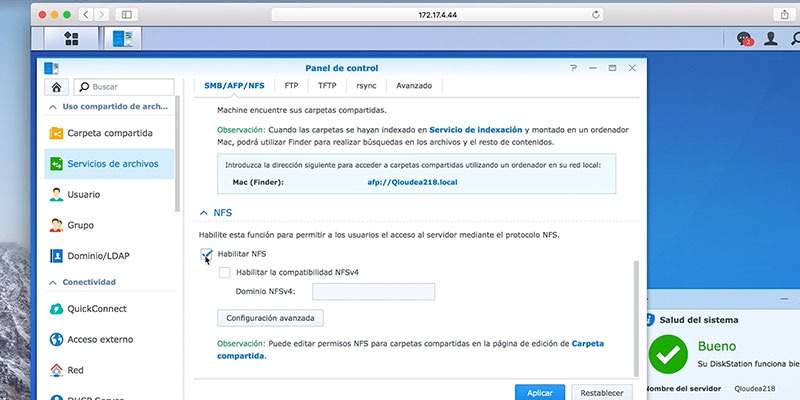800x400 pixels.
Task: Open Acceso externo settings
Action: coord(109,339)
